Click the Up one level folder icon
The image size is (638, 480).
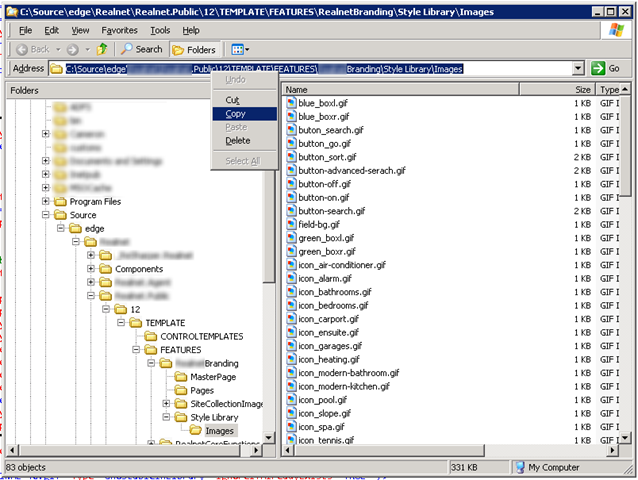coord(102,49)
